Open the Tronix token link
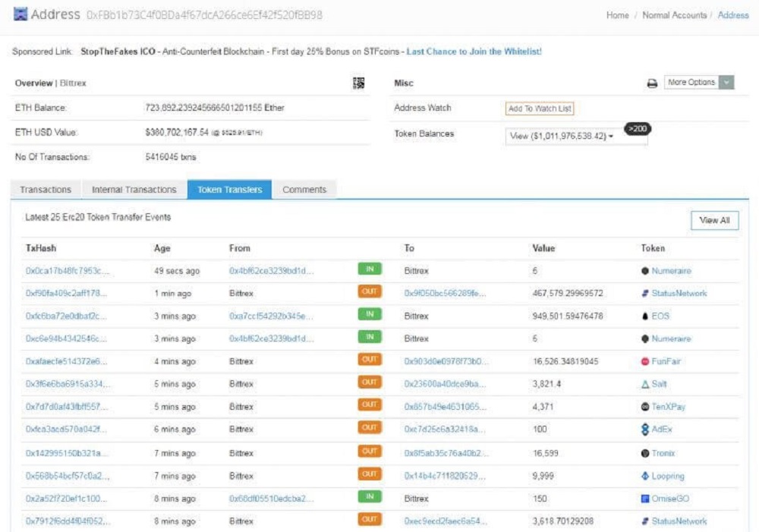 tap(663, 453)
